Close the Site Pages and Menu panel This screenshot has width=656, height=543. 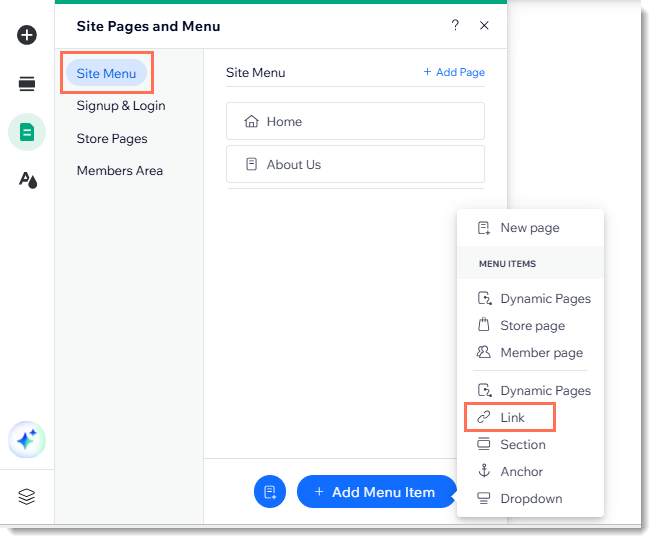click(x=484, y=26)
